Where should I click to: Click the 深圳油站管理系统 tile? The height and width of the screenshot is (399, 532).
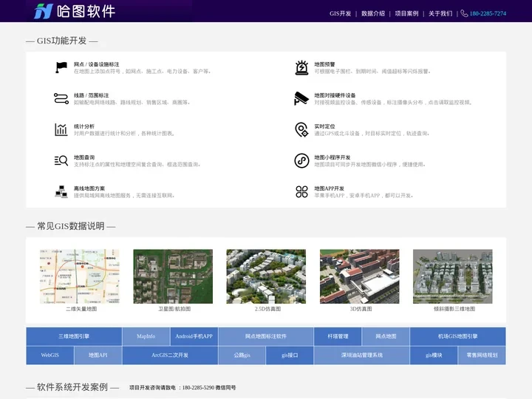(361, 355)
